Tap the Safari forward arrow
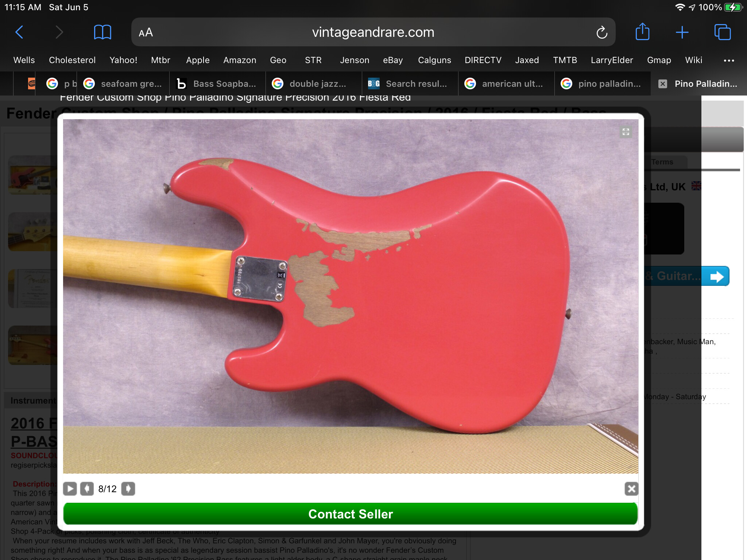The height and width of the screenshot is (560, 747). click(59, 32)
